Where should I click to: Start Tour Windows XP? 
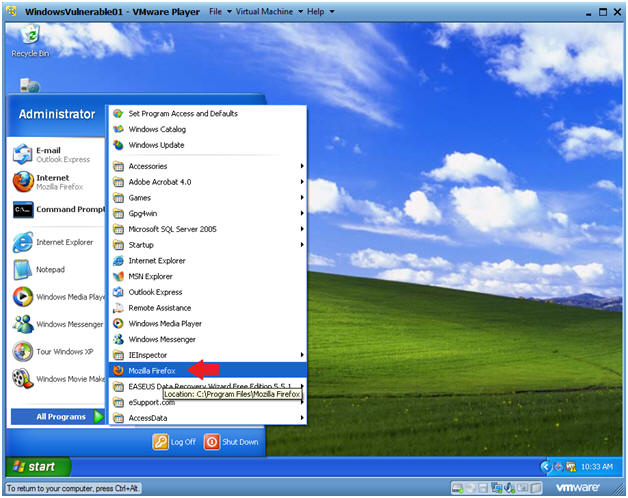coord(22,351)
